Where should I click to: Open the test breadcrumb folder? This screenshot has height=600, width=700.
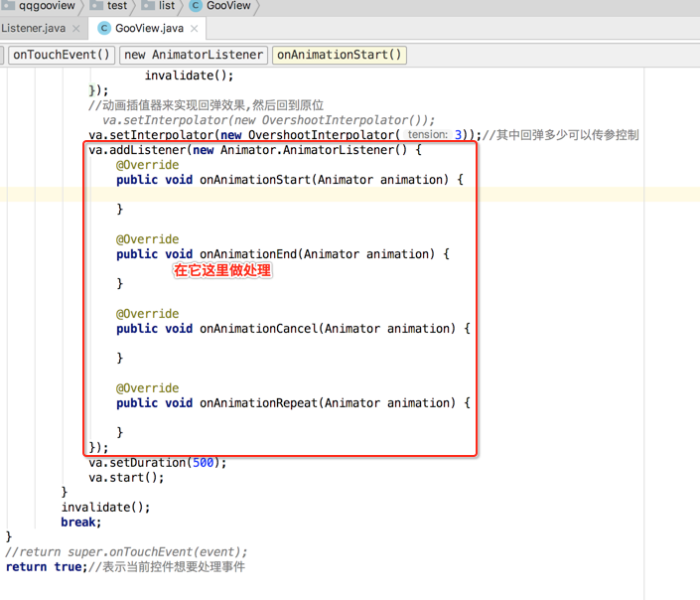coord(109,6)
